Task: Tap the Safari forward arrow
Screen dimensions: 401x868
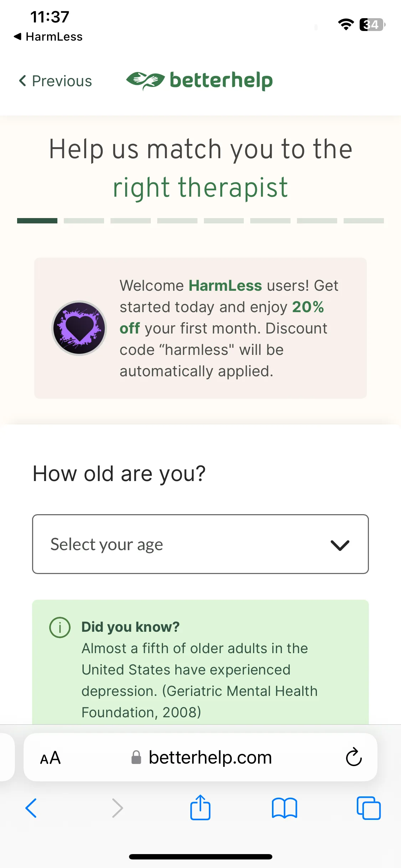Action: coord(117,808)
